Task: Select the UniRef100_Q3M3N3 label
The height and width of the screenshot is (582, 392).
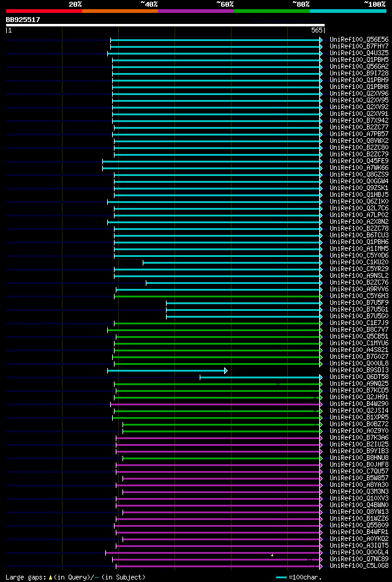Action: tap(360, 491)
